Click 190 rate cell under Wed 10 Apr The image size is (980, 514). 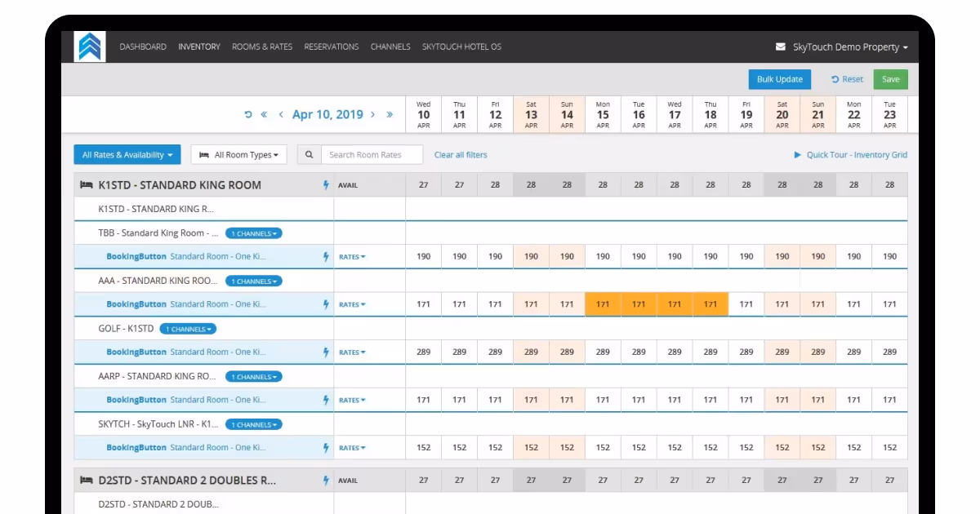(x=424, y=257)
